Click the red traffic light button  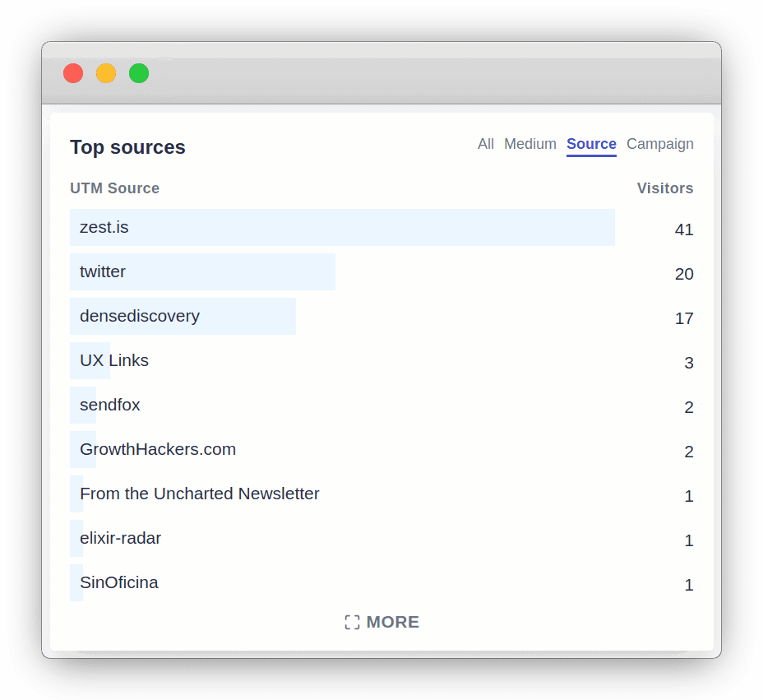tap(73, 73)
